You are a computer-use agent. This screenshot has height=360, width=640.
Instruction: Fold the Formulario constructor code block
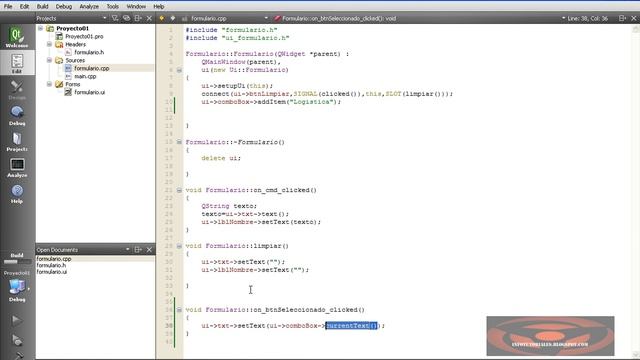point(179,70)
